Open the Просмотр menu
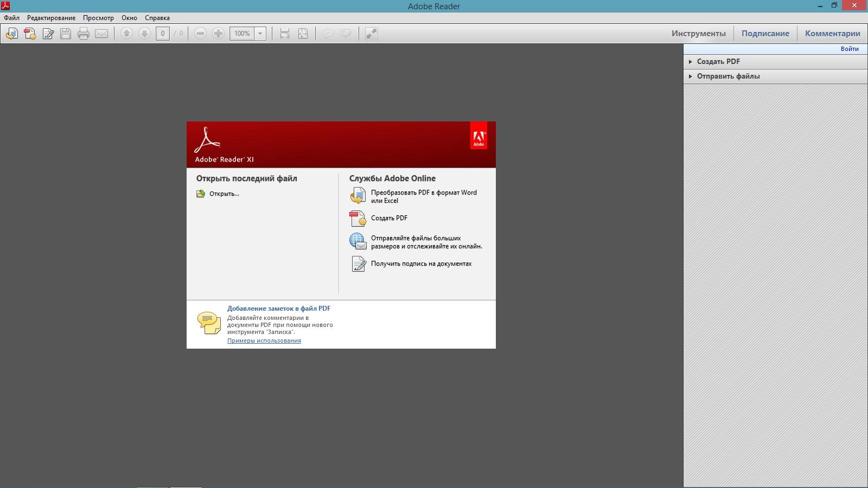The height and width of the screenshot is (488, 868). coord(98,18)
